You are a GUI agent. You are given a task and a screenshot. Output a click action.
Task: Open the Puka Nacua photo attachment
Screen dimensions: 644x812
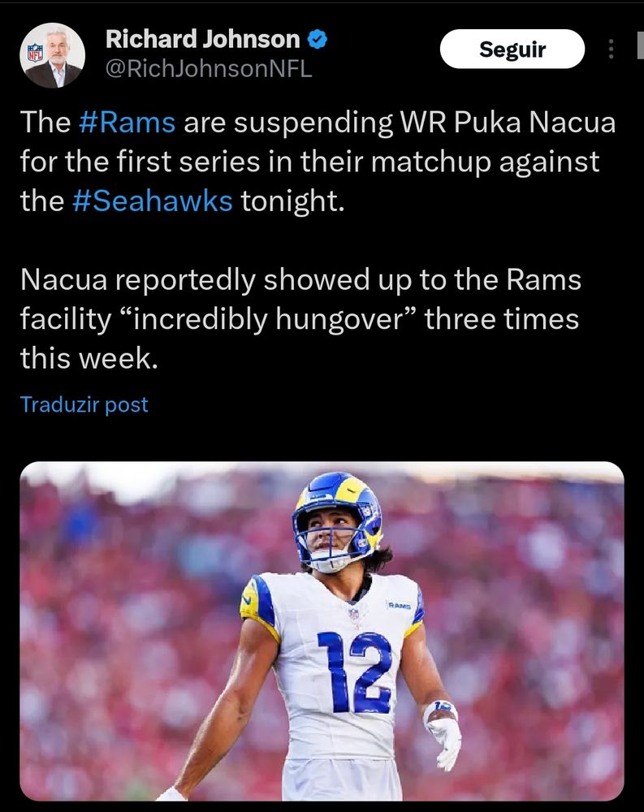click(x=322, y=631)
